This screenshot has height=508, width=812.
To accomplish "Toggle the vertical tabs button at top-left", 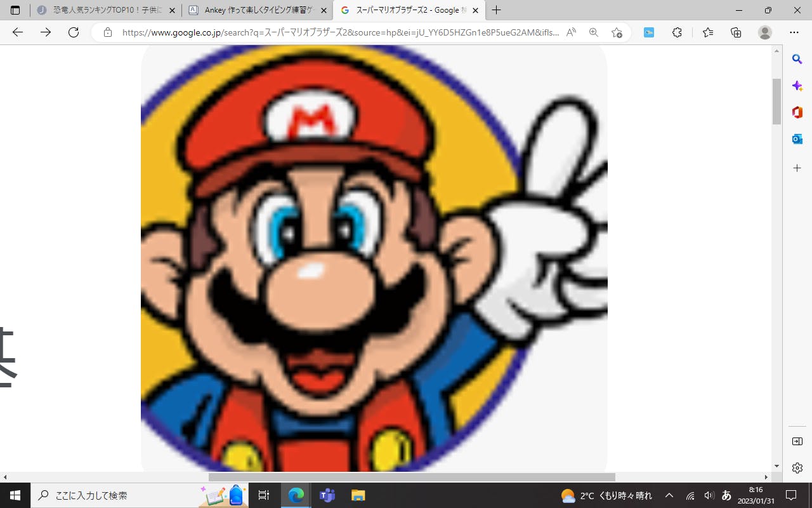I will tap(15, 10).
